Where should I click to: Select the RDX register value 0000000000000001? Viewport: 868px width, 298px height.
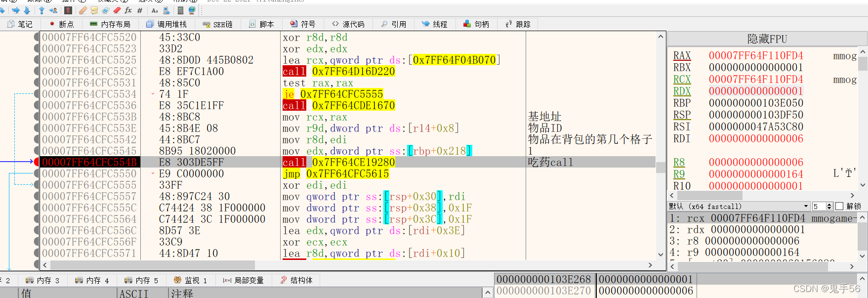(756, 91)
